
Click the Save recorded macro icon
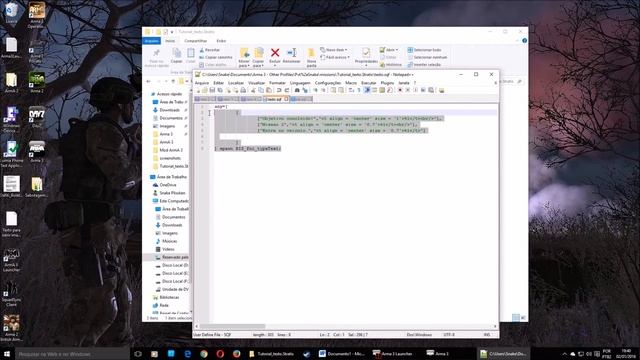pyautogui.click(x=431, y=90)
